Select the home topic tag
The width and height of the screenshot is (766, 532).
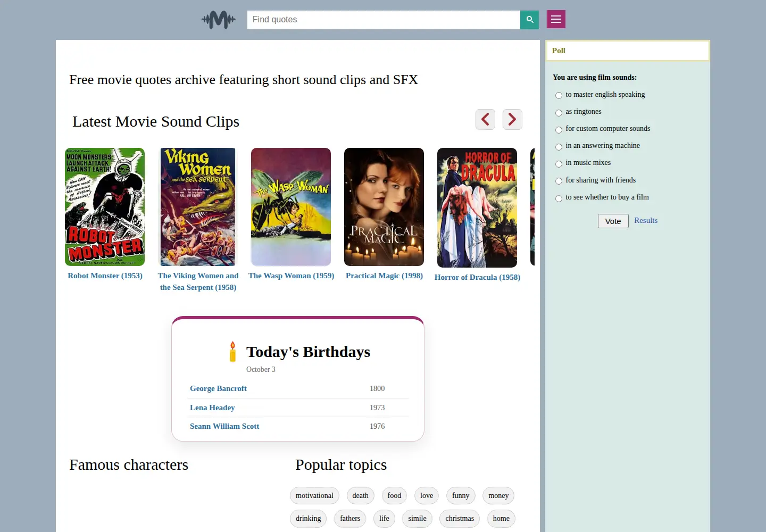(501, 519)
